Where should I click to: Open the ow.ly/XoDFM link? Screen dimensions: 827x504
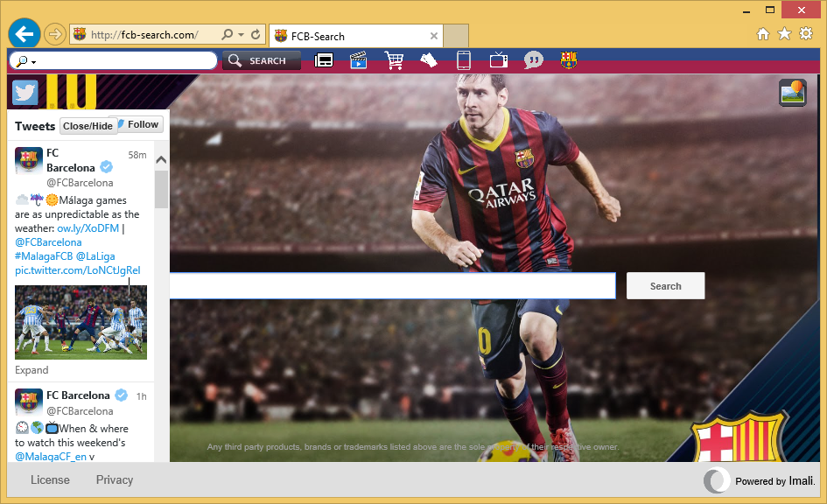point(88,228)
